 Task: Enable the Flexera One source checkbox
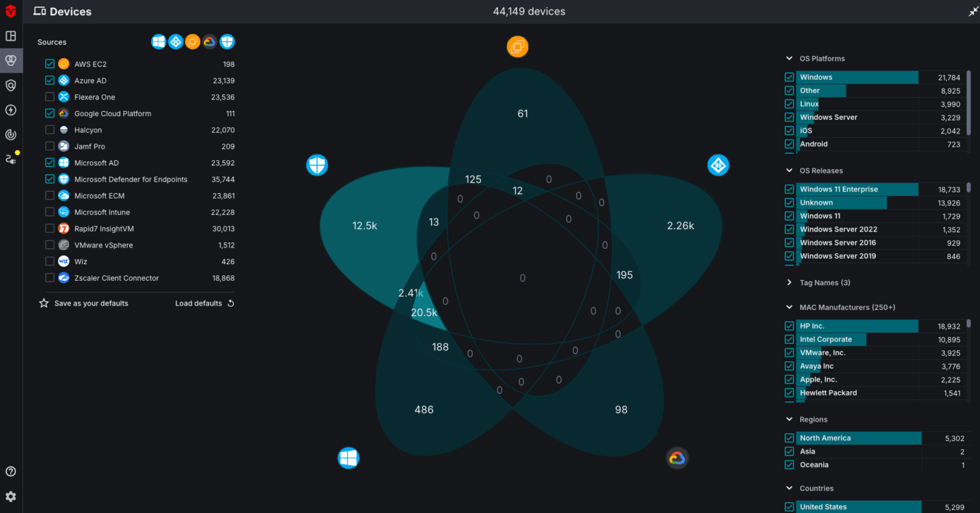(50, 97)
